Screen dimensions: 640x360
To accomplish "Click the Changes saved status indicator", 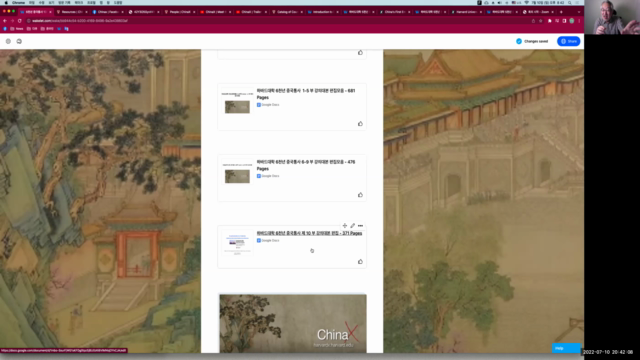I will (x=532, y=41).
